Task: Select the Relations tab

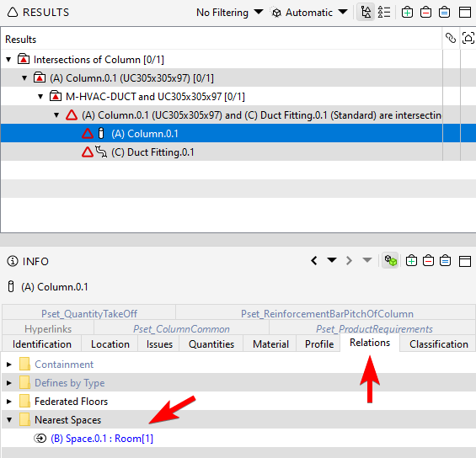Action: coord(370,343)
